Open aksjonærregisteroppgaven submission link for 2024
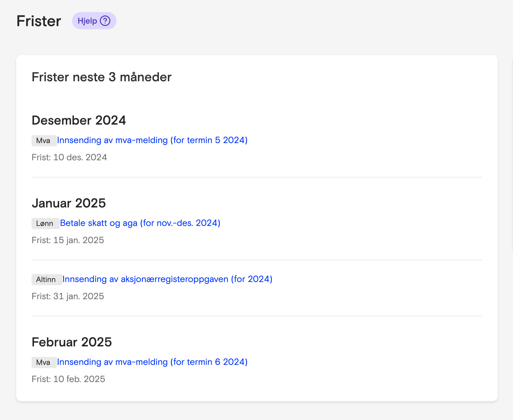The width and height of the screenshot is (513, 420). pyautogui.click(x=167, y=279)
